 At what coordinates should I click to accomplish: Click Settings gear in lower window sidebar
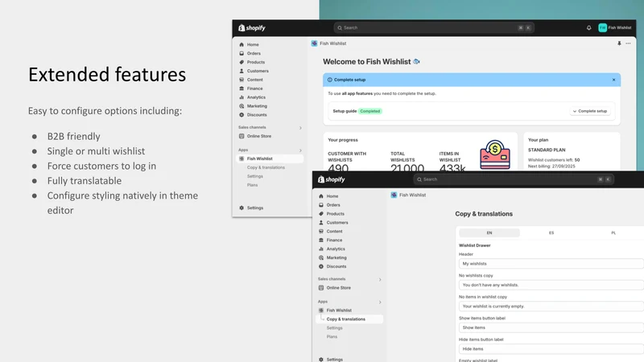321,360
